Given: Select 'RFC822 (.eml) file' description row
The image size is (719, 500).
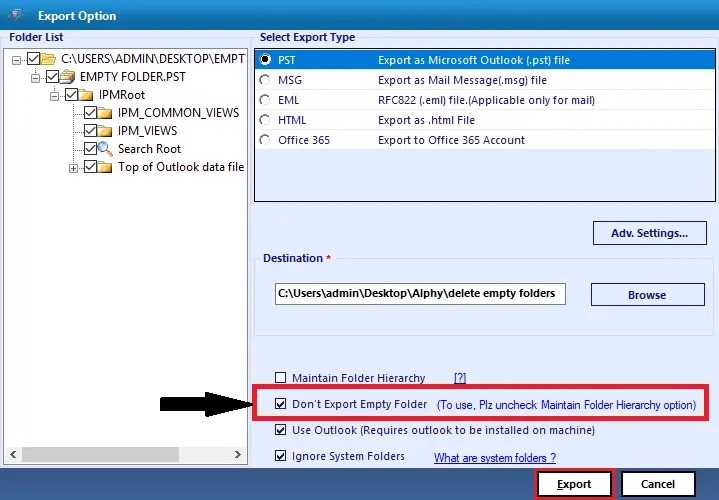Looking at the screenshot, I should pyautogui.click(x=486, y=100).
